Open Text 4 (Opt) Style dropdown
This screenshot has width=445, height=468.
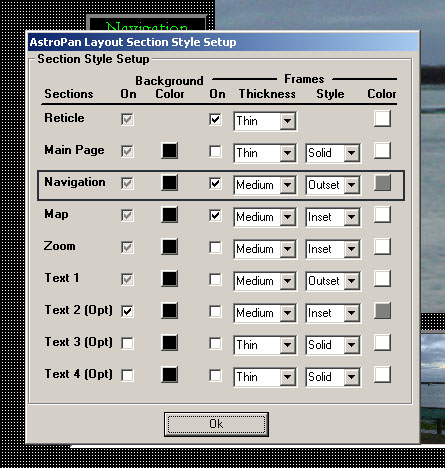pyautogui.click(x=333, y=377)
